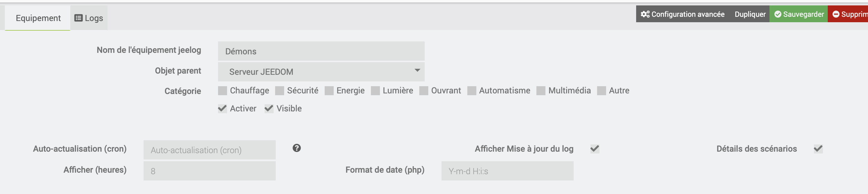This screenshot has height=194, width=868.
Task: Open the Logs tab
Action: click(x=89, y=18)
